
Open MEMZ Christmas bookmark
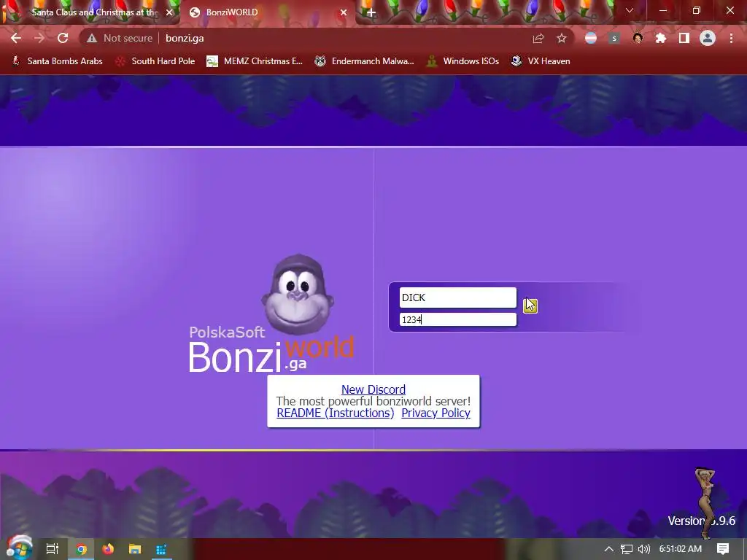pos(255,61)
